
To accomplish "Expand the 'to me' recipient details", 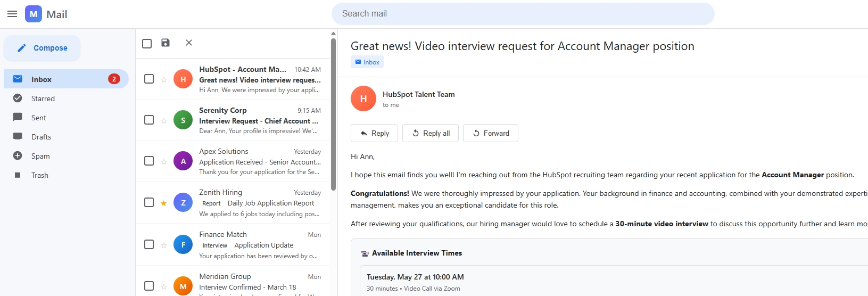I will pos(391,105).
